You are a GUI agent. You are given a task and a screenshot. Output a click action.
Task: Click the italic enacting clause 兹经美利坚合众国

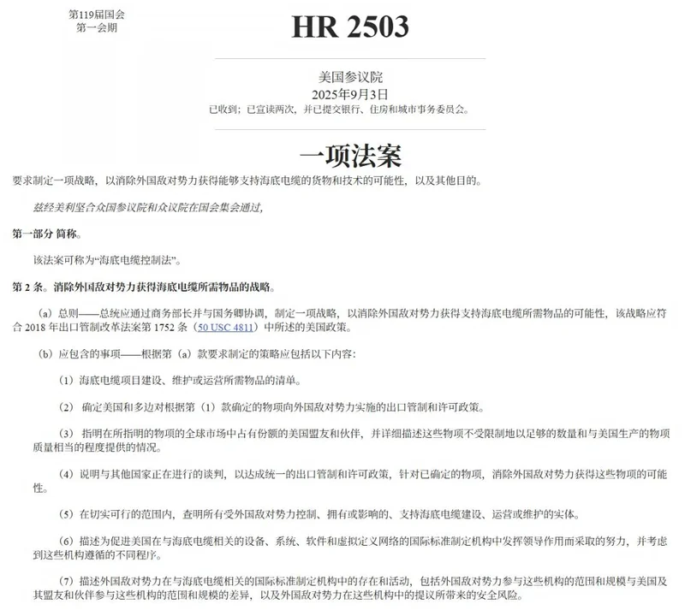tap(148, 207)
